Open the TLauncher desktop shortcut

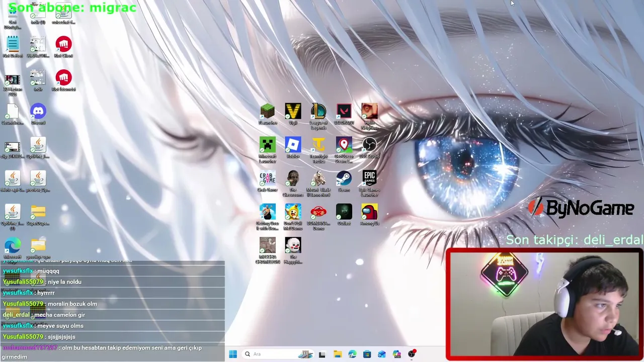268,111
